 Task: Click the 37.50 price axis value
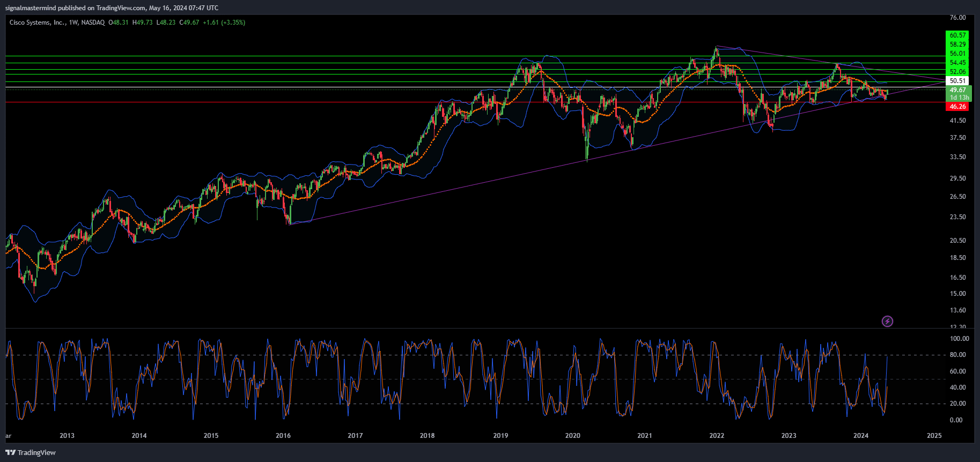click(x=957, y=138)
